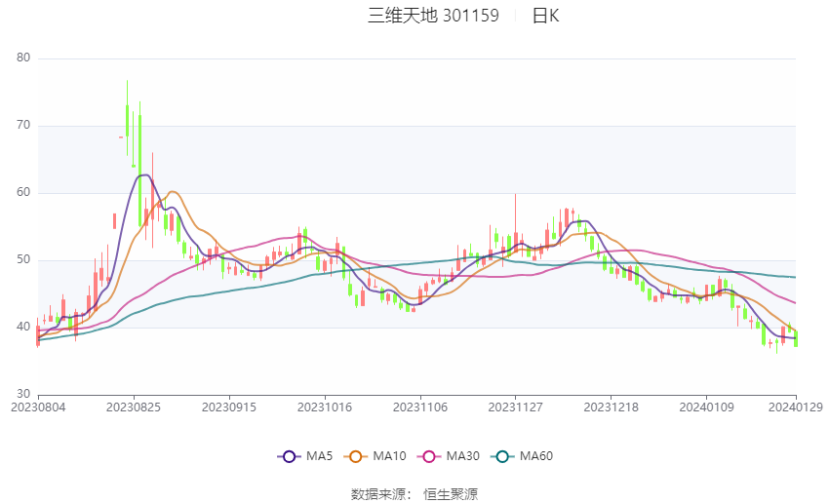Image resolution: width=829 pixels, height=504 pixels.
Task: Click the tallest green candlestick near 20230825
Action: coord(140,171)
